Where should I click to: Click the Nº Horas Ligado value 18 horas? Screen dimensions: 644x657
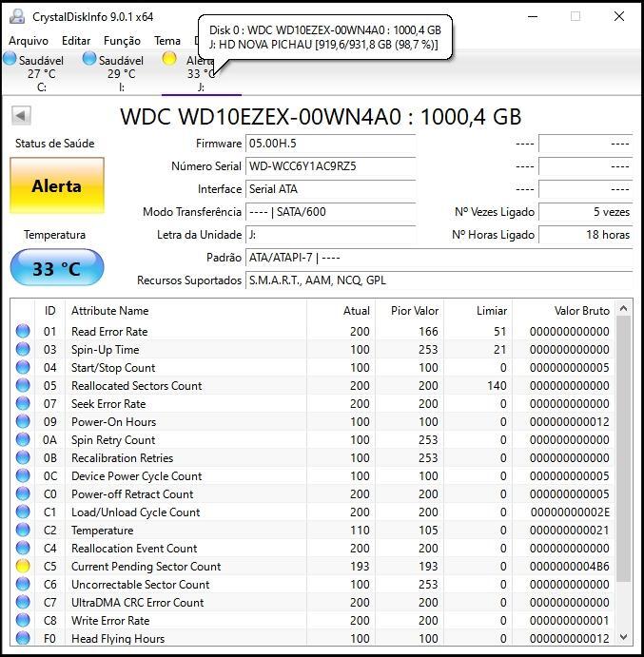pyautogui.click(x=585, y=235)
